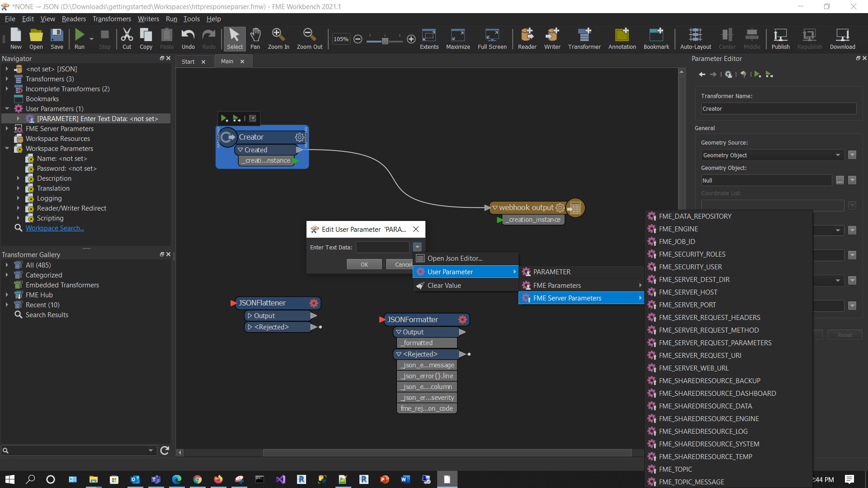Switch to the Start tab

click(188, 61)
